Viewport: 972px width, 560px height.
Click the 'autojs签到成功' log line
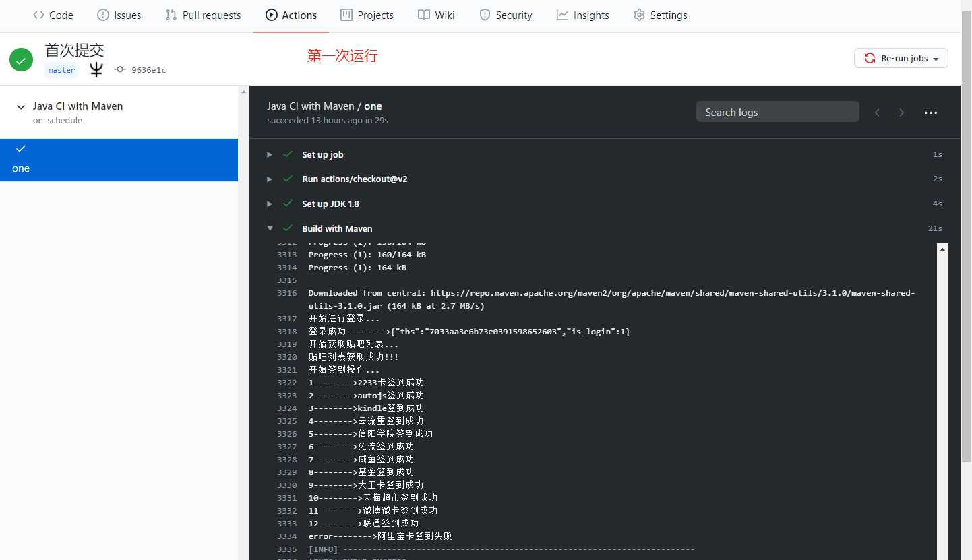click(366, 396)
